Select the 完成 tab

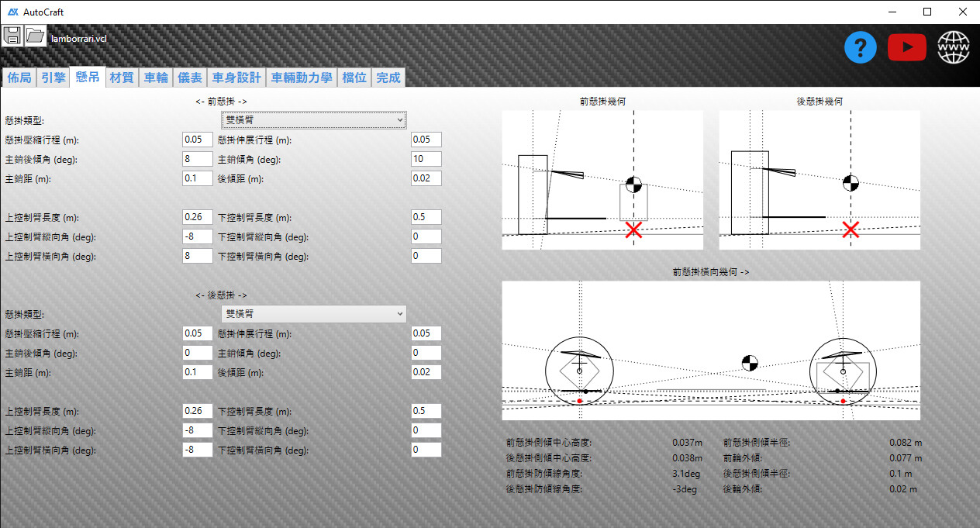[x=388, y=78]
